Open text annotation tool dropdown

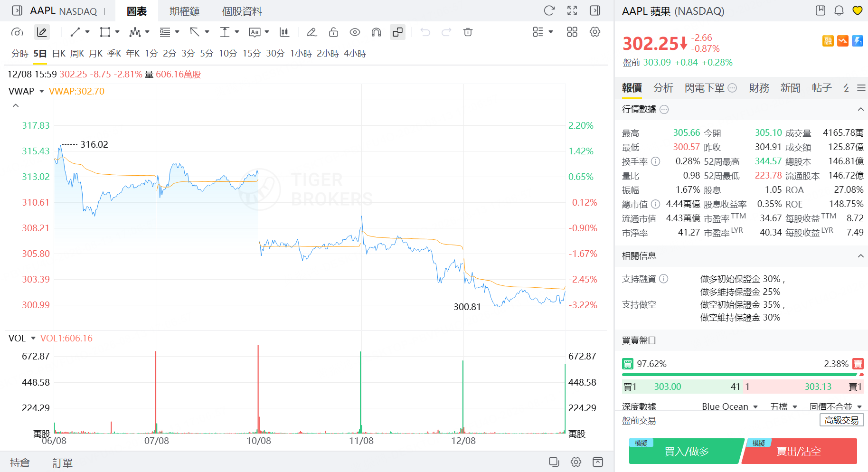267,32
